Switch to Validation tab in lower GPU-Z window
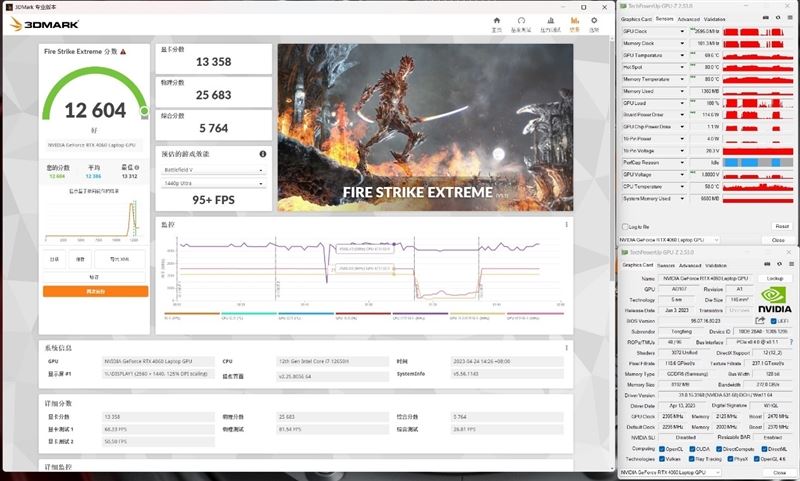Viewport: 800px width, 481px height. (x=716, y=266)
